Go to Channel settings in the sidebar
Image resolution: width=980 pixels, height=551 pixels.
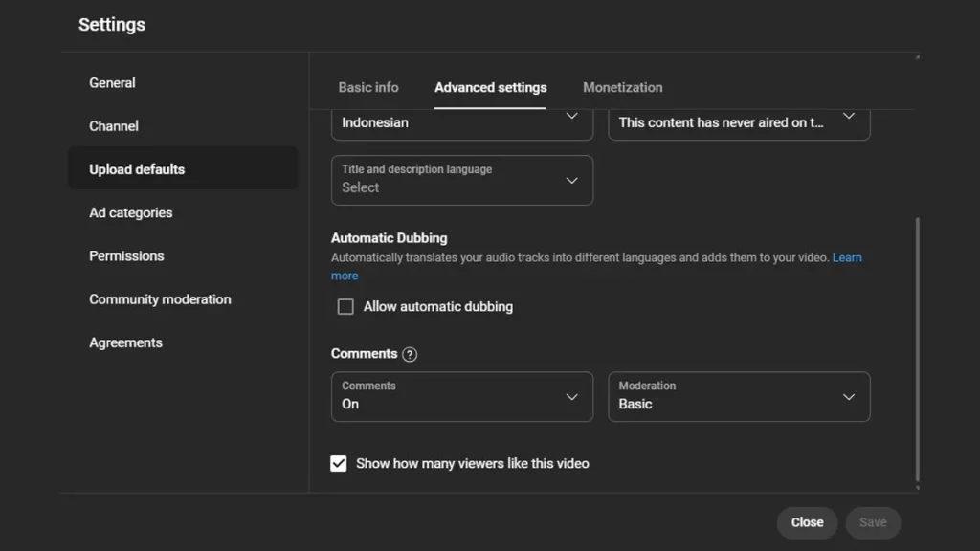coord(113,125)
